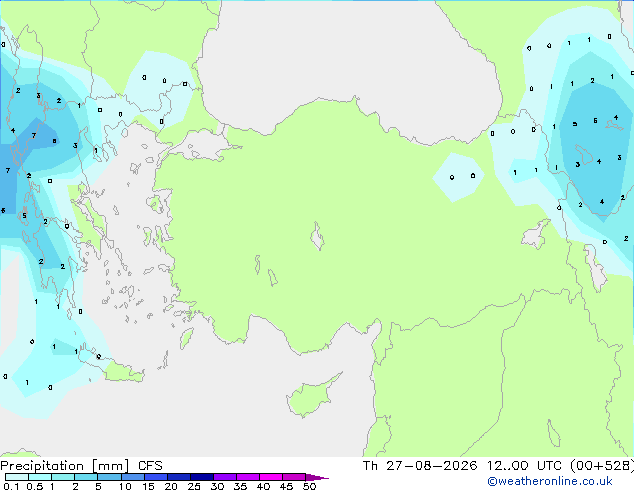Select the 2–5 mm legend color swatch

pos(86,477)
